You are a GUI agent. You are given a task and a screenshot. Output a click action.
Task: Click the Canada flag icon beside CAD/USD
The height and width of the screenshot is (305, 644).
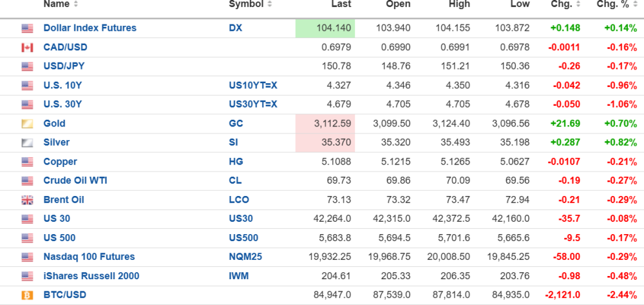pyautogui.click(x=27, y=47)
